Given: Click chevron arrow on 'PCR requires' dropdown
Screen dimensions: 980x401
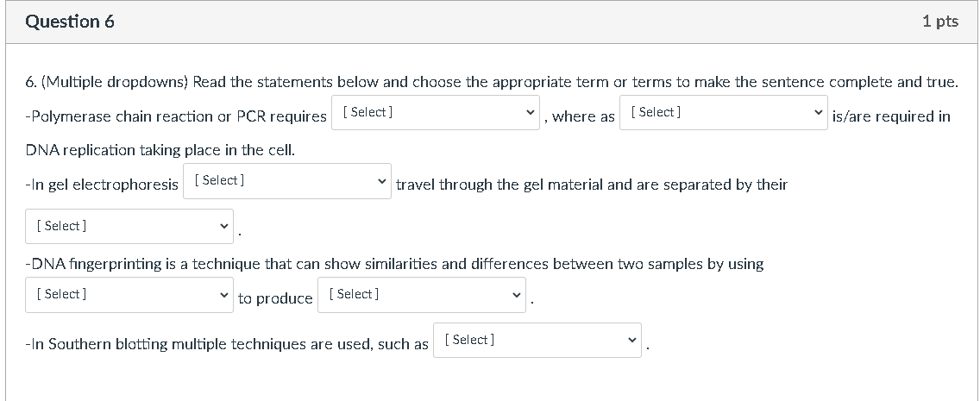Looking at the screenshot, I should click(x=530, y=113).
